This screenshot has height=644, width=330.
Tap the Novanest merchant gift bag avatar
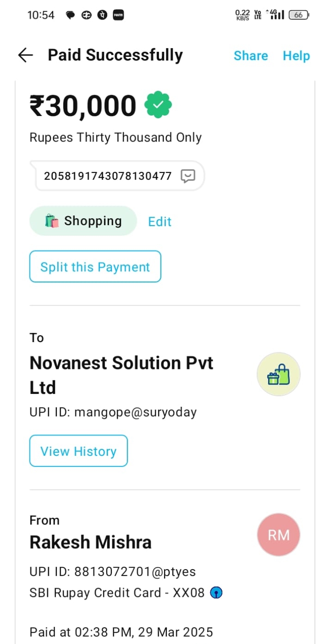tap(278, 374)
